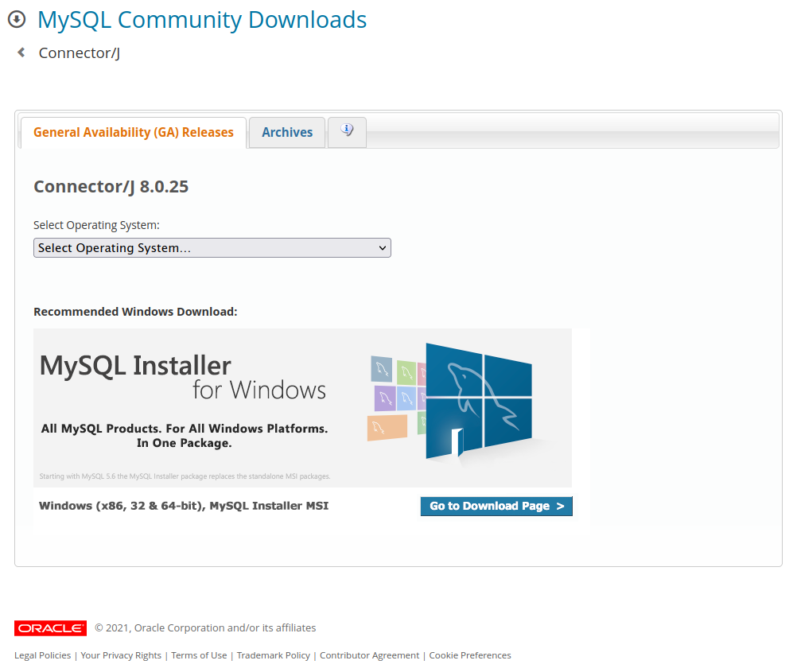Open Cookie Preferences link
The image size is (797, 672).
(x=470, y=655)
